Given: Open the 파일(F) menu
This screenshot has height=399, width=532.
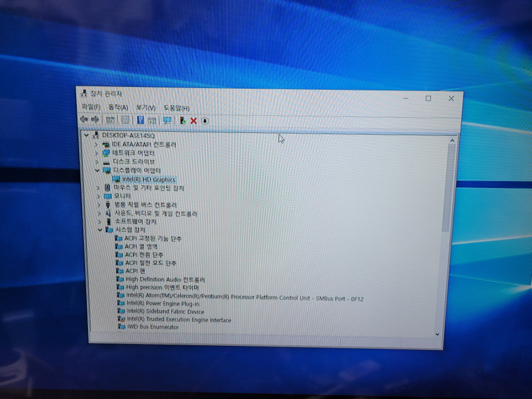Looking at the screenshot, I should [x=91, y=107].
